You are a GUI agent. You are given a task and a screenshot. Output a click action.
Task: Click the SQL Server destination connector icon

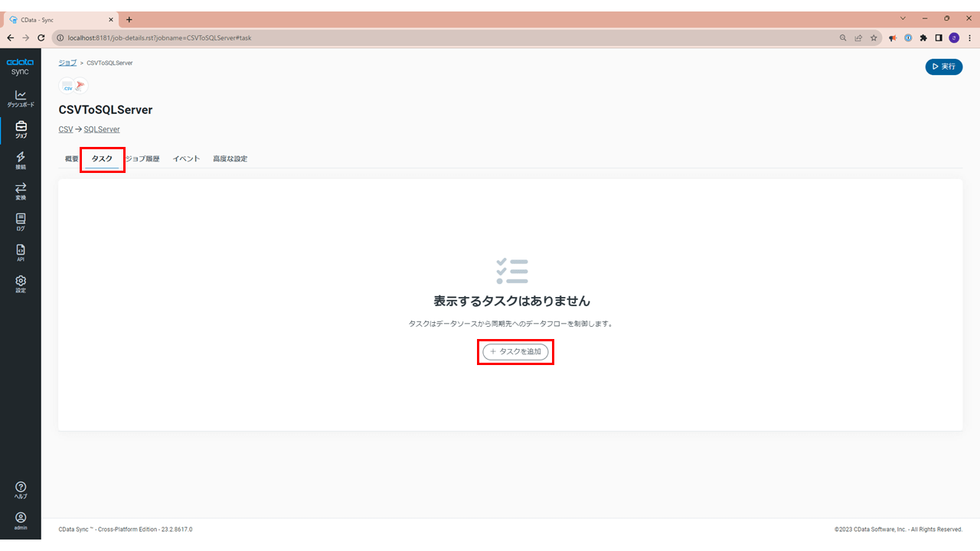click(x=80, y=86)
